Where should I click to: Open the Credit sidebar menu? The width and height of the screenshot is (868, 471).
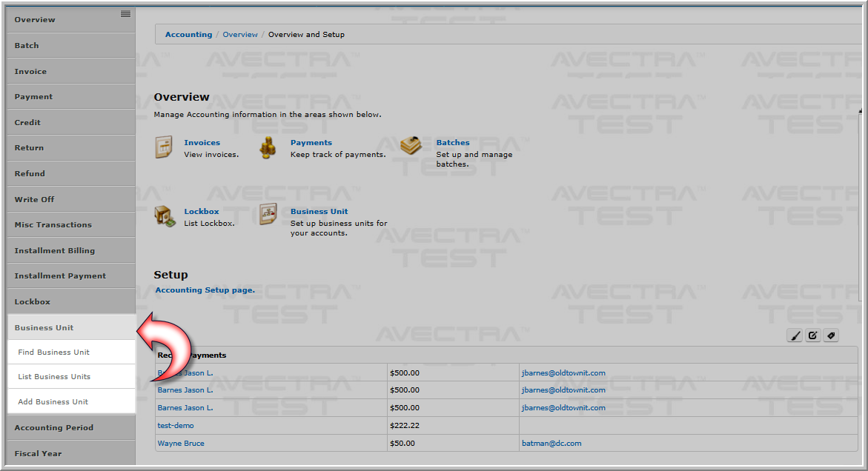[x=71, y=122]
